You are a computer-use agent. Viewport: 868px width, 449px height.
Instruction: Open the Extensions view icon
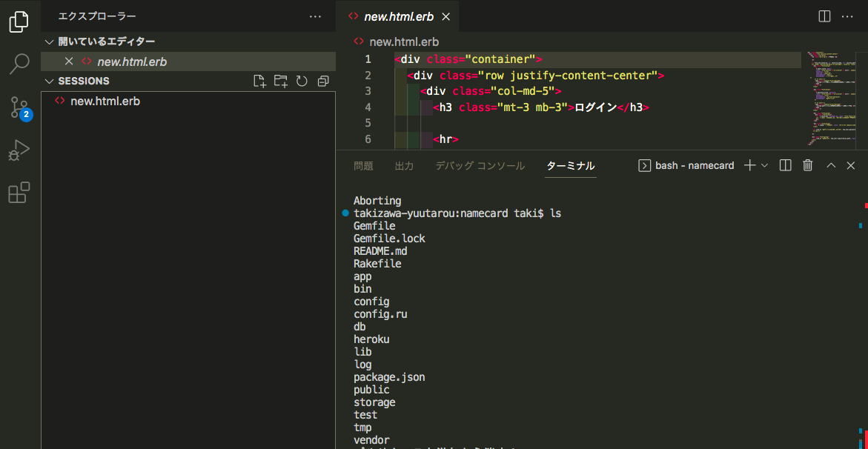click(x=19, y=193)
